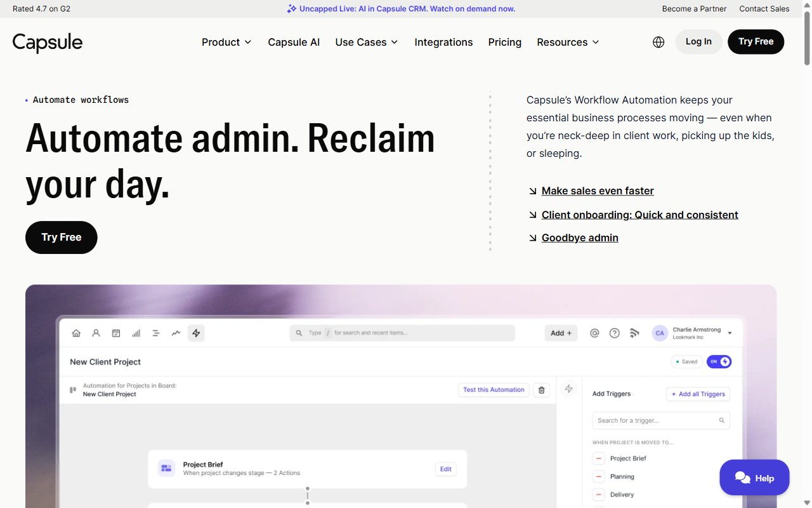Click the lightning icon beside Add Triggers panel
This screenshot has height=508, width=812.
tap(568, 389)
